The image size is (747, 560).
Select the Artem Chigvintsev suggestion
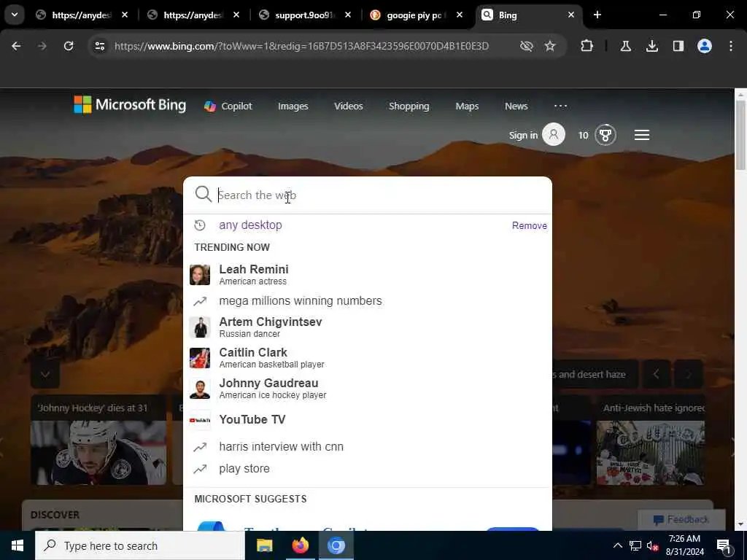[368, 327]
